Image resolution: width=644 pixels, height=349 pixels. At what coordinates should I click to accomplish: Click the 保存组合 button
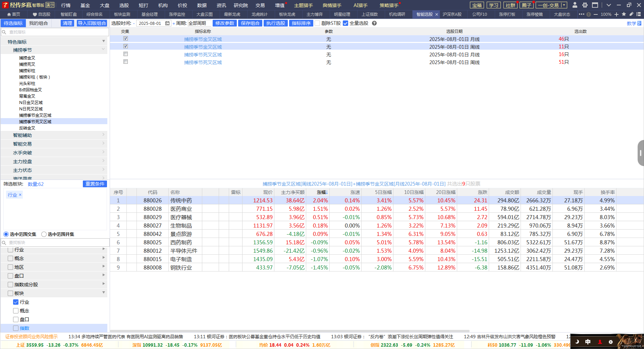pos(250,23)
